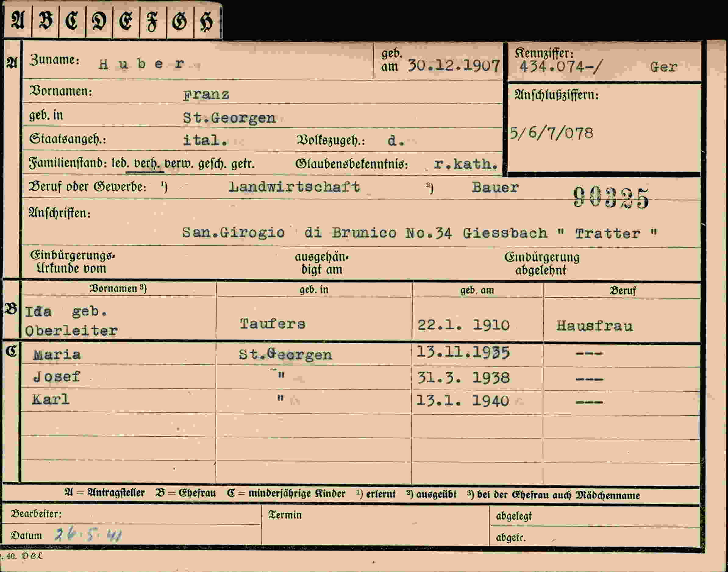Click the ditto mark in Karl's row
This screenshot has height=572, width=728.
click(x=280, y=398)
